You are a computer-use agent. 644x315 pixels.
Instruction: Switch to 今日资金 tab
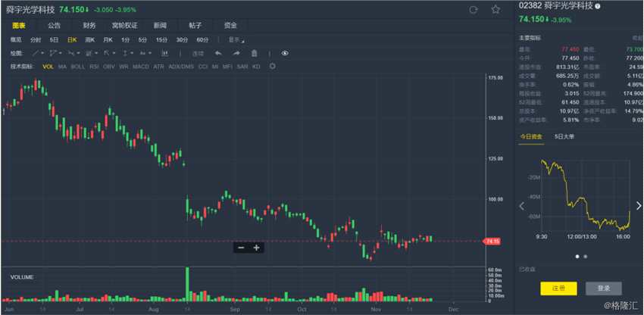click(531, 136)
